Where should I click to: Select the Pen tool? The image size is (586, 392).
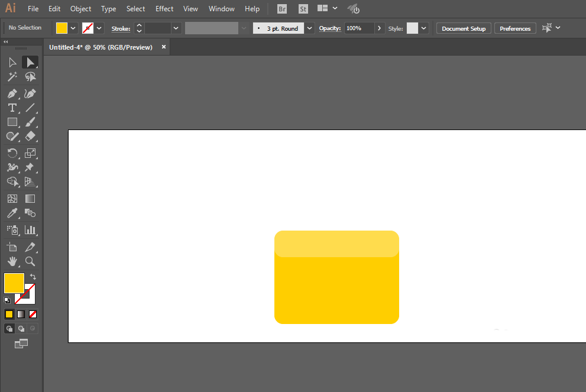[12, 94]
